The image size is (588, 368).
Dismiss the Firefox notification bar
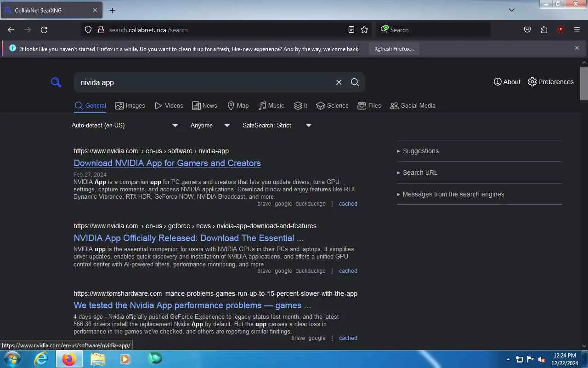577,48
